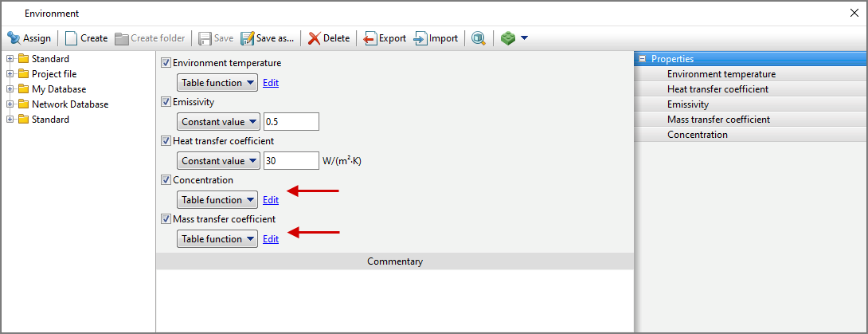Screen dimensions: 868x334
Task: Click Edit link for Mass transfer coefficient
Action: click(271, 239)
